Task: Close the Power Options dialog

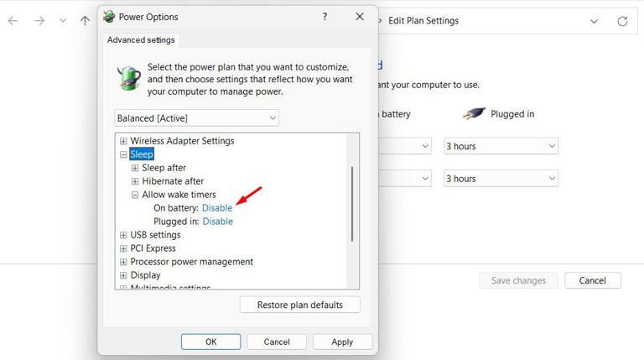Action: 360,17
